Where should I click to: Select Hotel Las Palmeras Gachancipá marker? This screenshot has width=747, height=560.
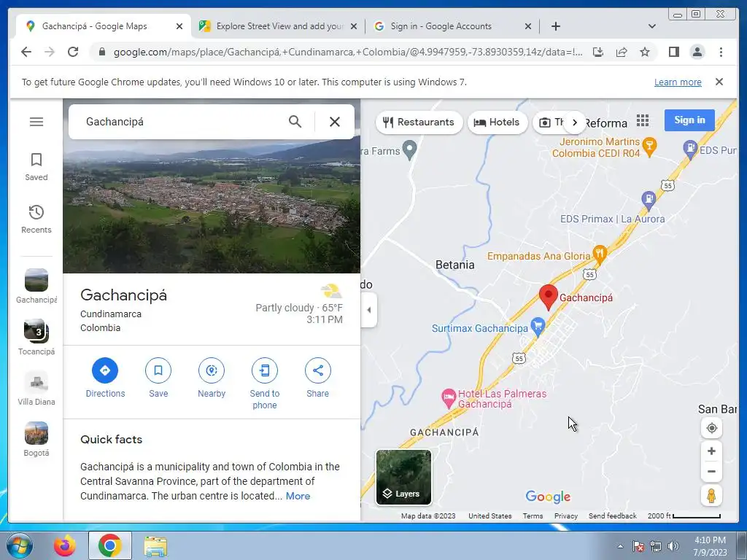pos(449,397)
